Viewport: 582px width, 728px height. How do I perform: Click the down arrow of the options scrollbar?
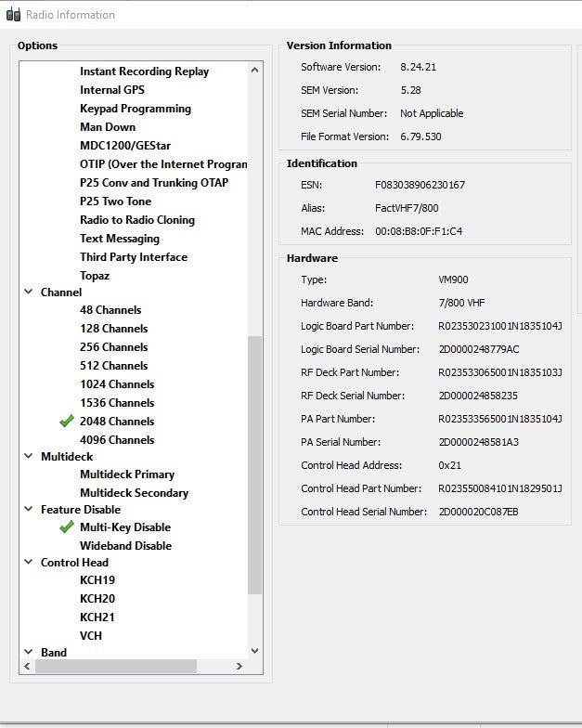click(x=254, y=651)
